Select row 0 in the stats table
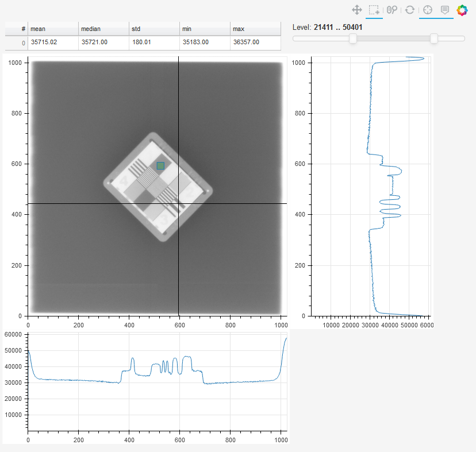This screenshot has width=476, height=452. [x=143, y=43]
